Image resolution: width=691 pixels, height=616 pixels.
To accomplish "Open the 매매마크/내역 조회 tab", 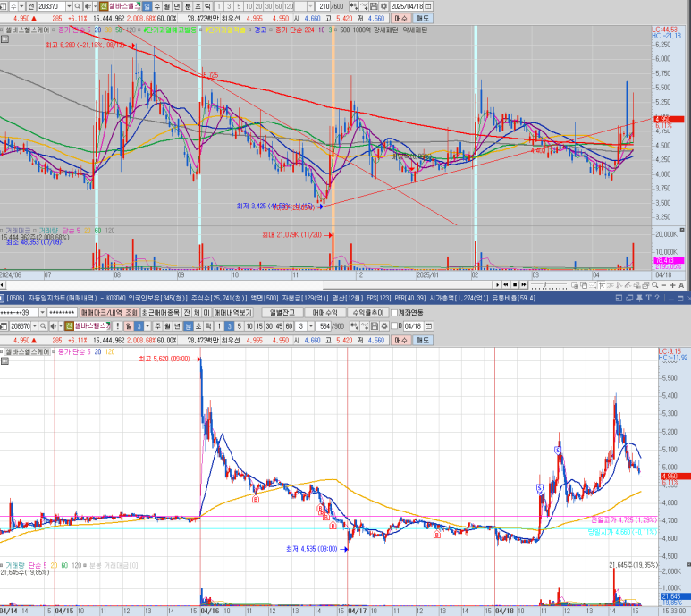I will 109,313.
